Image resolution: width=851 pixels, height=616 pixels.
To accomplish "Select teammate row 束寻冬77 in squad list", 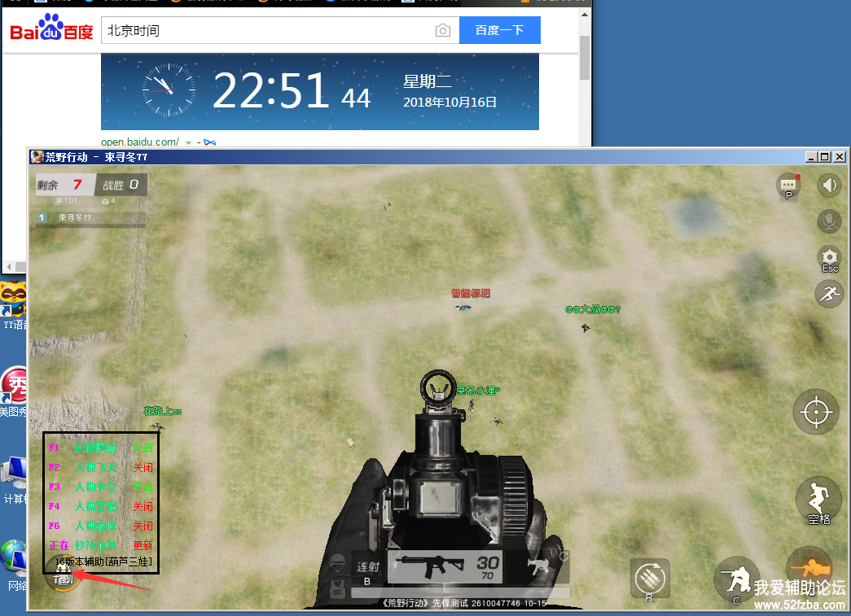I will click(x=90, y=217).
